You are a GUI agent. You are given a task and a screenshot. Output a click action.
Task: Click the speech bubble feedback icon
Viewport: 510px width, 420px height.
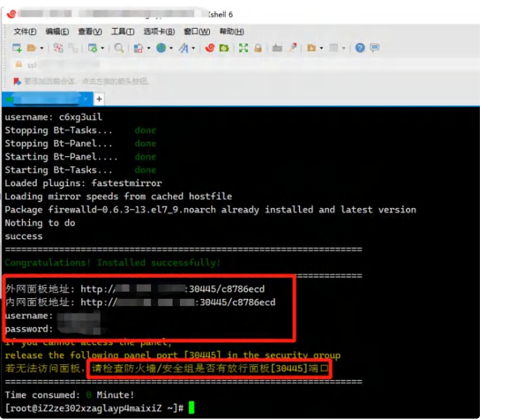click(375, 48)
